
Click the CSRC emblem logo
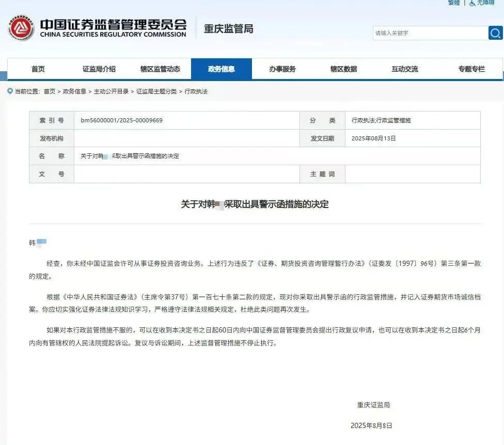coord(21,28)
